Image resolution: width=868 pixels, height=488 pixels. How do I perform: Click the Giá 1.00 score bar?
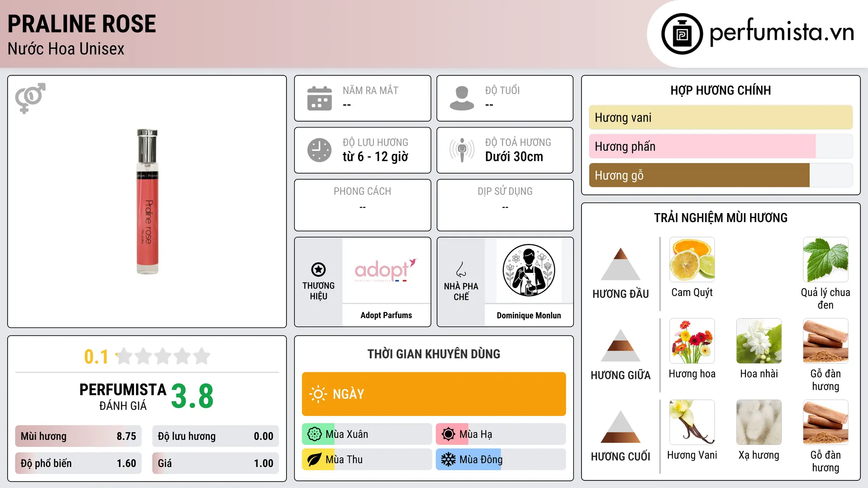(x=216, y=463)
